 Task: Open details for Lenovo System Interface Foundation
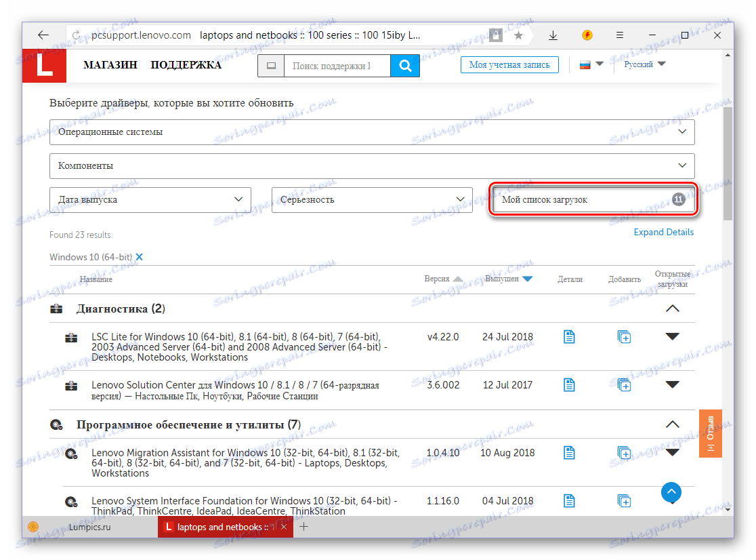[569, 500]
